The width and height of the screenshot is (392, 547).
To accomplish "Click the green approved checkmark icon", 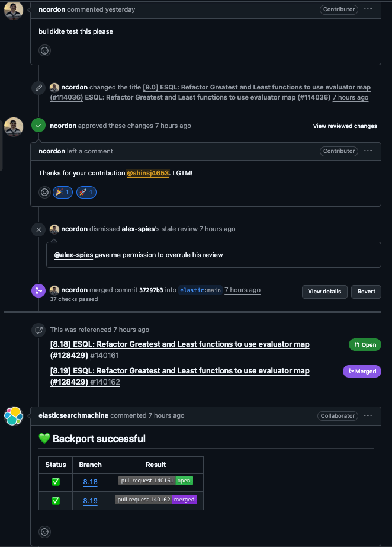I will pos(38,126).
